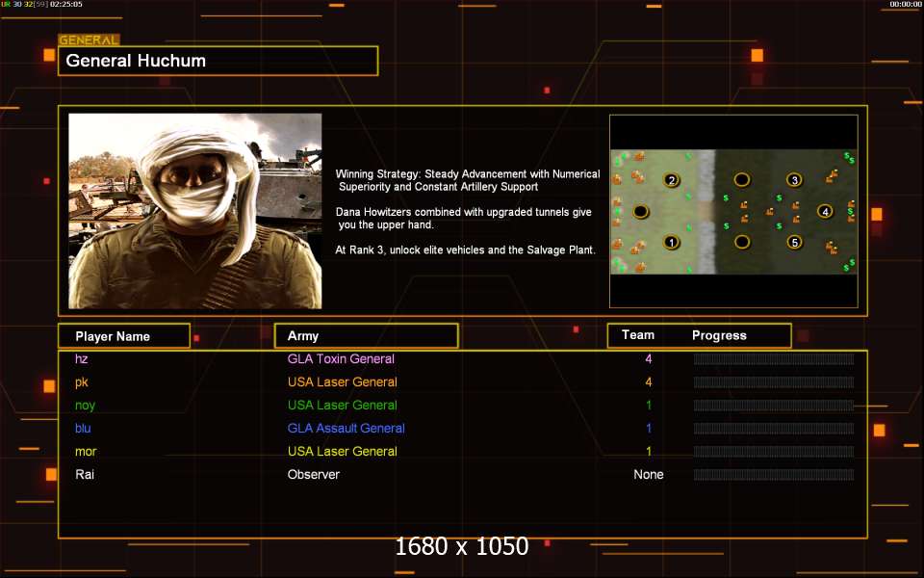Click the Observer entry for Rai
Viewport: 924px width, 578px height.
(x=314, y=475)
